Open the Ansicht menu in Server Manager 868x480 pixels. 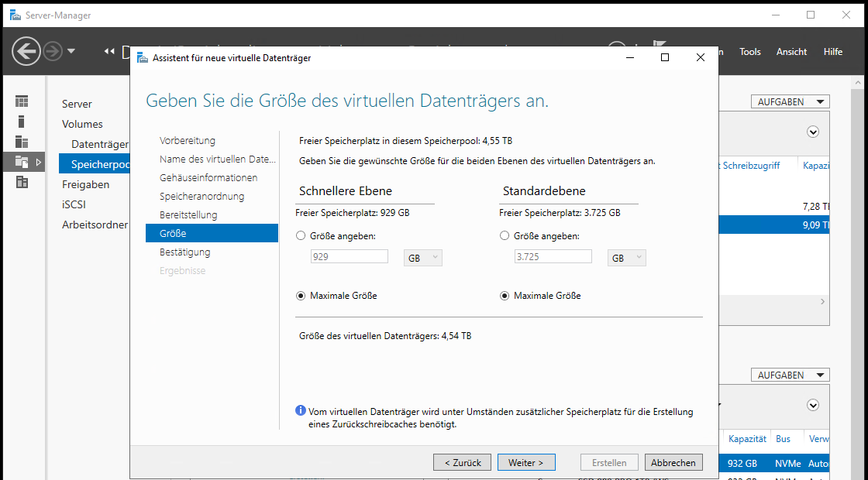[791, 51]
